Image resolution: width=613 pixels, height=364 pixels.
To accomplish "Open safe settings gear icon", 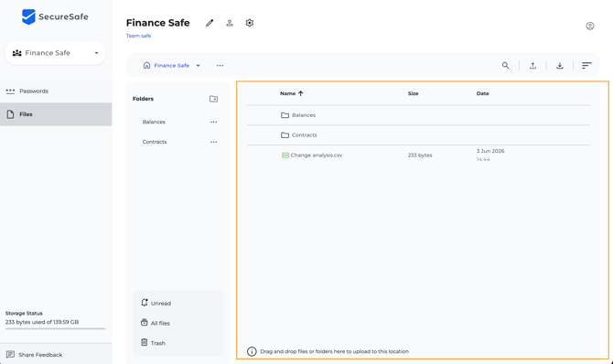I will pos(250,23).
